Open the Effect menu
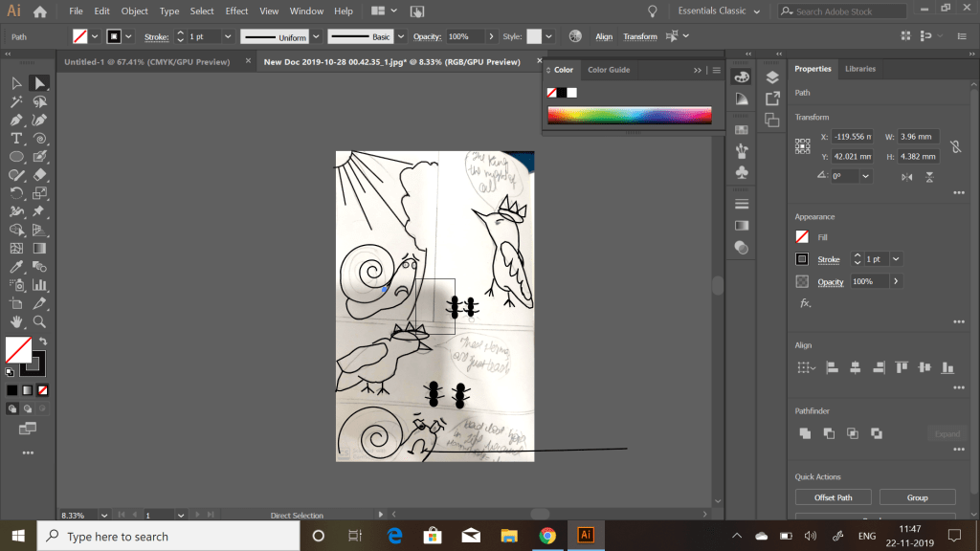This screenshot has height=551, width=980. [x=236, y=11]
